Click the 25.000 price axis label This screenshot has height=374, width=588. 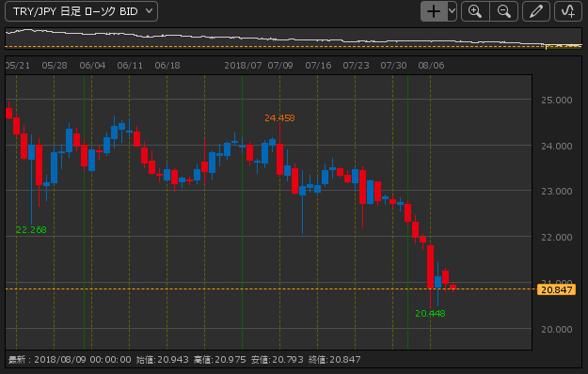pos(557,100)
